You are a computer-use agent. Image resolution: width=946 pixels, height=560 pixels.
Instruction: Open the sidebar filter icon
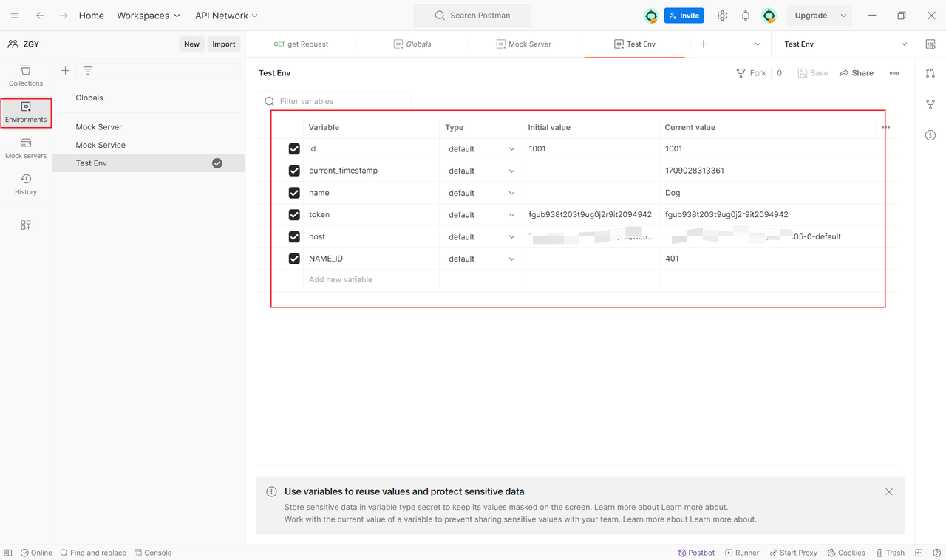(88, 70)
